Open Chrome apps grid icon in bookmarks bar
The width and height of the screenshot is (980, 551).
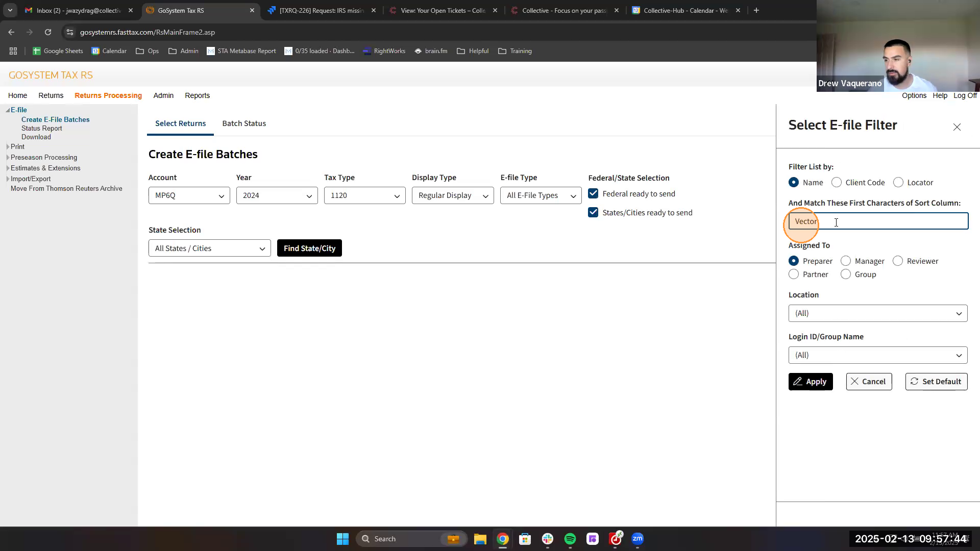(x=13, y=51)
